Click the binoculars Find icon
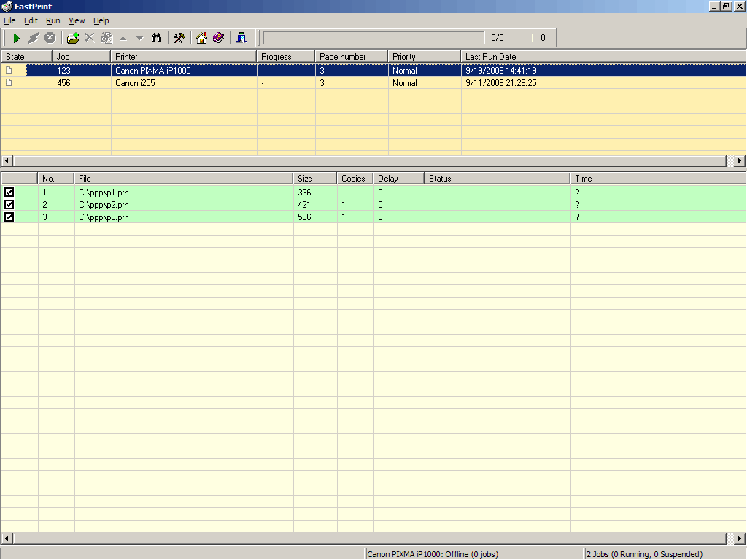The width and height of the screenshot is (747, 560). tap(157, 37)
